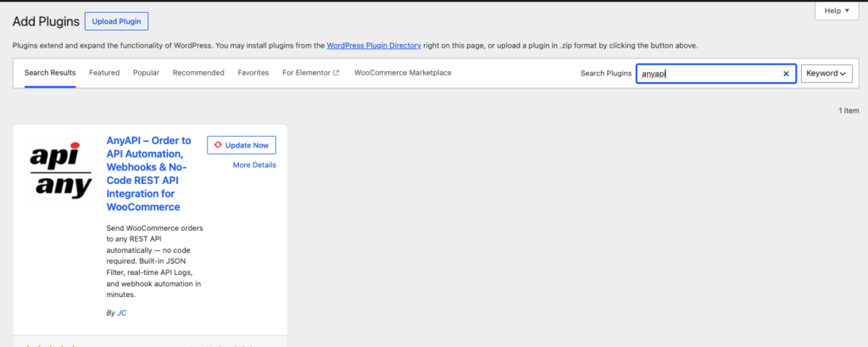The image size is (868, 347).
Task: Open the WordPress Plugin Directory link
Action: [374, 46]
